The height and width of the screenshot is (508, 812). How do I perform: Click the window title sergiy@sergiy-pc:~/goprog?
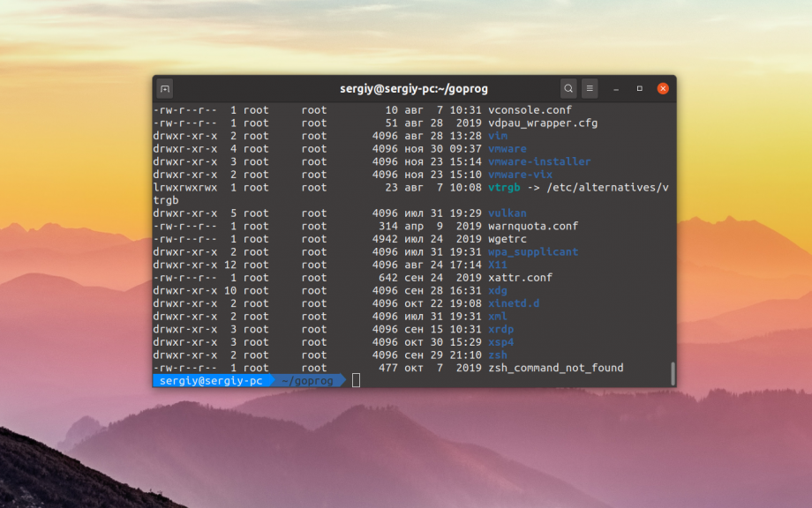point(413,88)
